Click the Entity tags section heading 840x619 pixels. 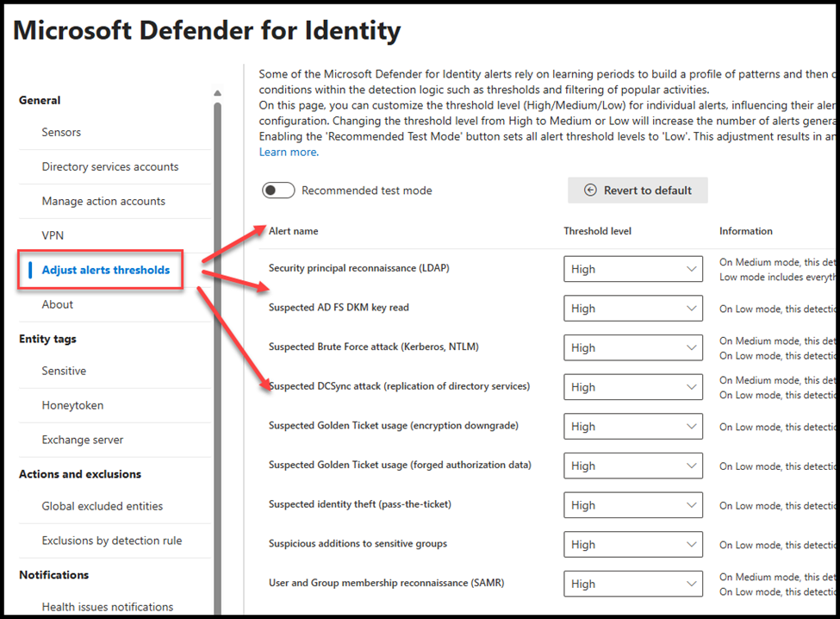47,339
